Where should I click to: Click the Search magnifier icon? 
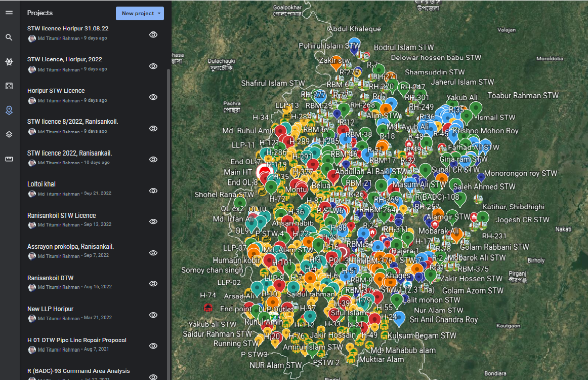pyautogui.click(x=9, y=37)
